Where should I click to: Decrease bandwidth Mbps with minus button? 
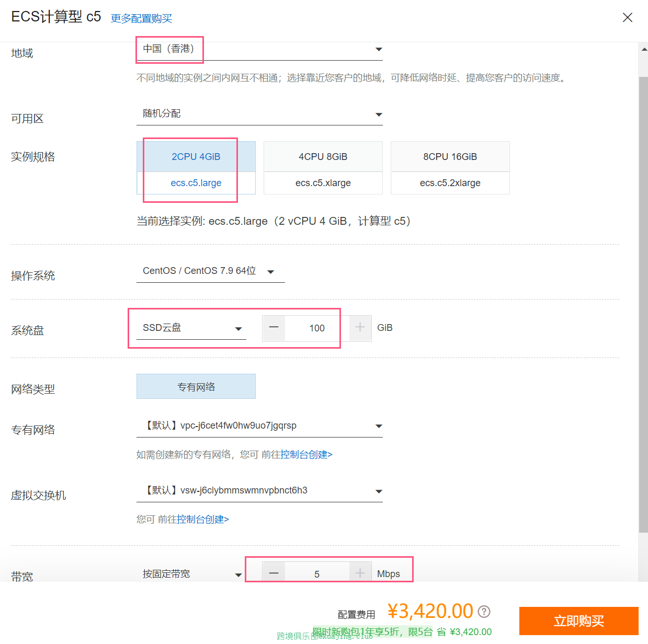point(274,573)
